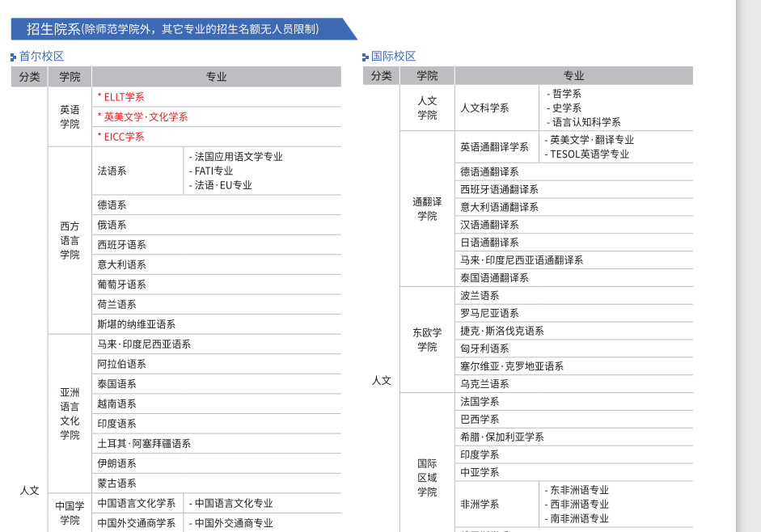Click the 意大利语系 row
Screen dimensions: 761x532
pyautogui.click(x=217, y=265)
